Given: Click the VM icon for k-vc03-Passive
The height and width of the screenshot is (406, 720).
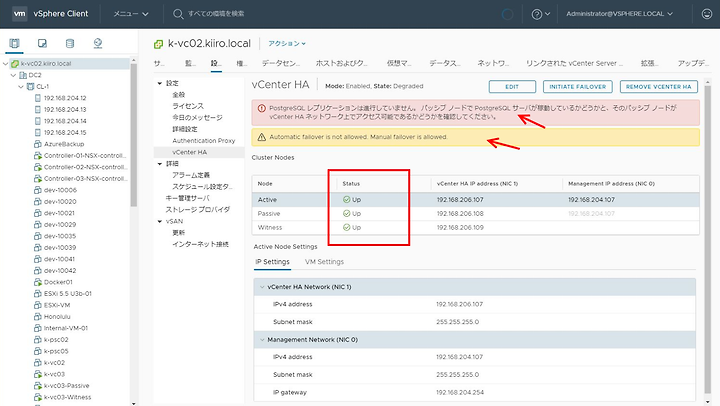Looking at the screenshot, I should 38,385.
